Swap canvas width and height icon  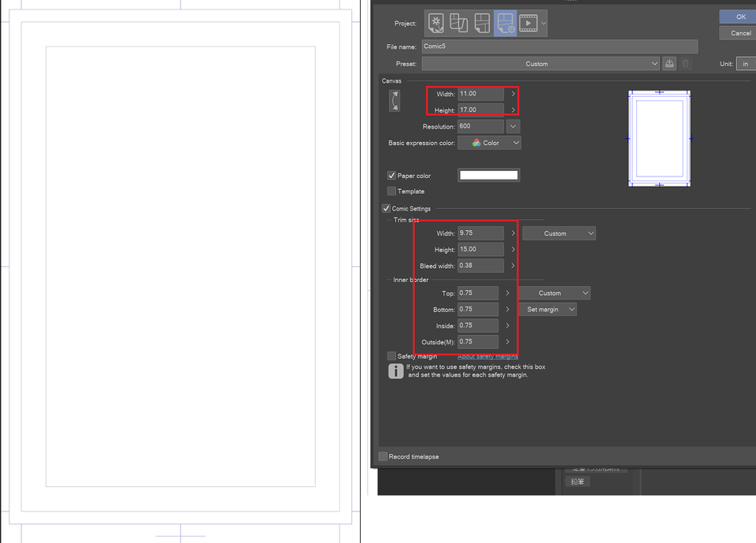tap(395, 101)
